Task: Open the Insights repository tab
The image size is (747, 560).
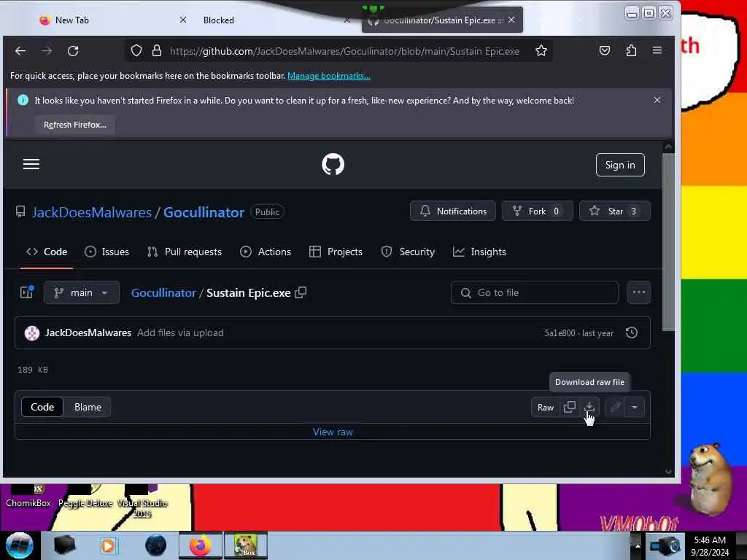Action: click(x=479, y=252)
